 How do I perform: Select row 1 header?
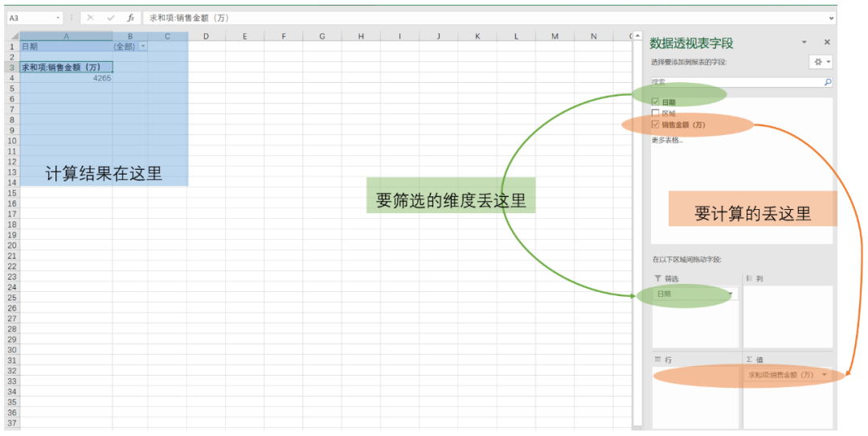(x=11, y=47)
